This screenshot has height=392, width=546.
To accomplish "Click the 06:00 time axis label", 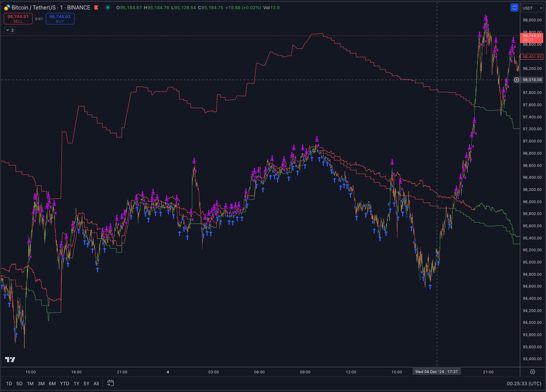I will (259, 372).
